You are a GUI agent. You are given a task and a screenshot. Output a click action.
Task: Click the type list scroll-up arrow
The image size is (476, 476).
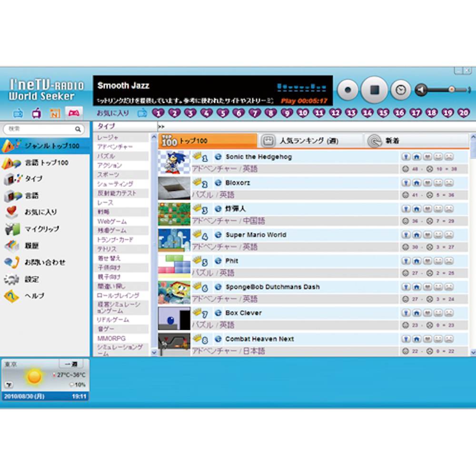point(154,137)
